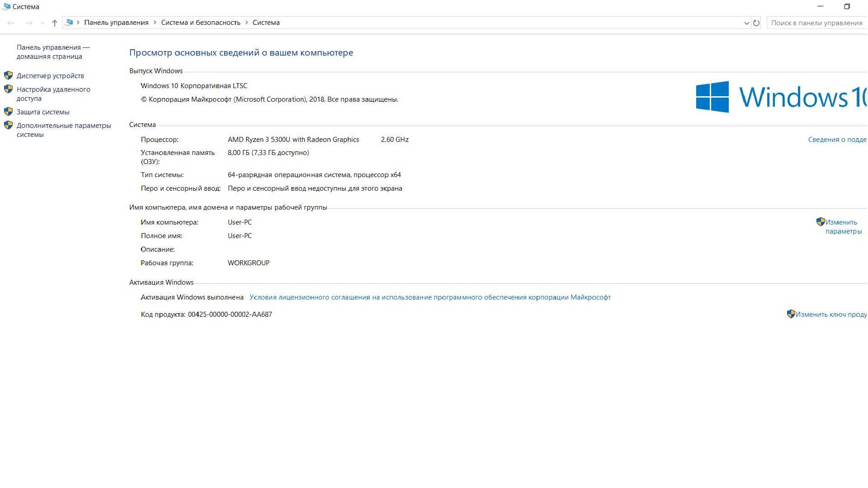The image size is (868, 488).
Task: Click the Back navigation arrow
Action: click(x=11, y=23)
